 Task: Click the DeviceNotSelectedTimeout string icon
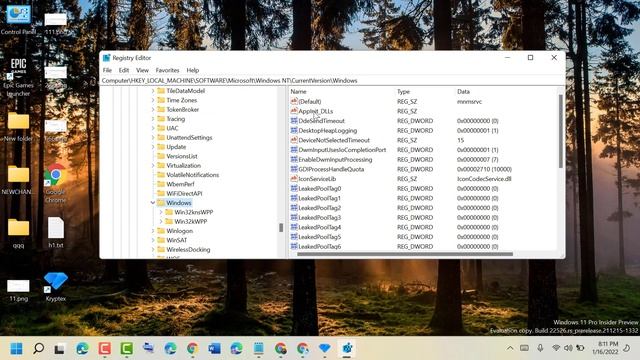pos(294,140)
